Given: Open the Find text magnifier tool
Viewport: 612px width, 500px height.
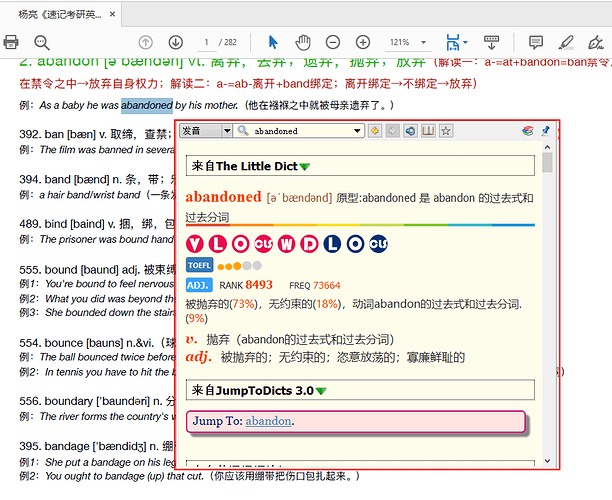Looking at the screenshot, I should click(x=42, y=43).
